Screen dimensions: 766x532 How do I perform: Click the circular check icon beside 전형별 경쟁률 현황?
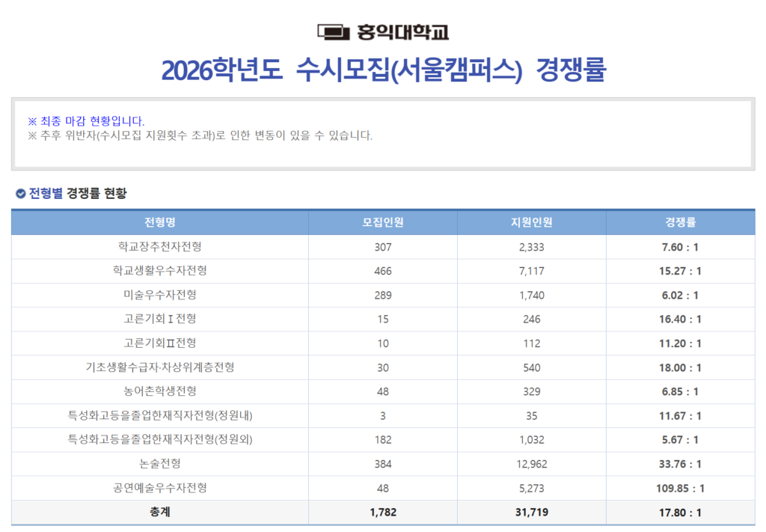(20, 194)
